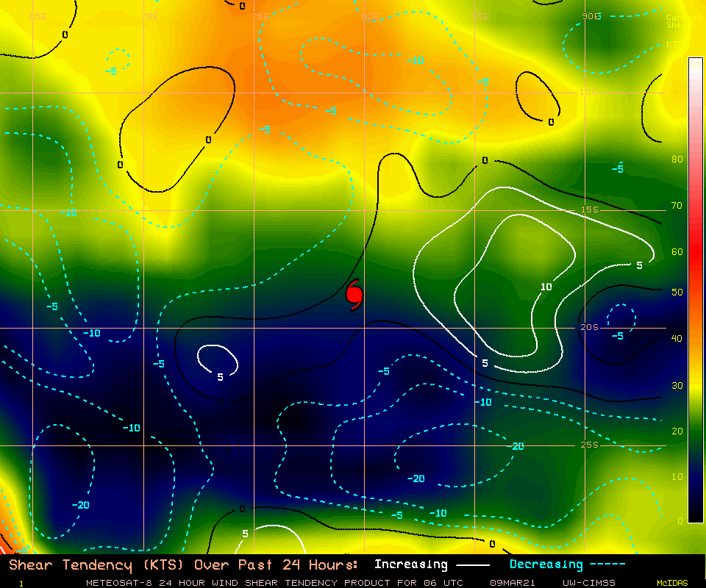This screenshot has width=706, height=588.
Task: Select the 50 value on color scale
Action: click(x=677, y=293)
